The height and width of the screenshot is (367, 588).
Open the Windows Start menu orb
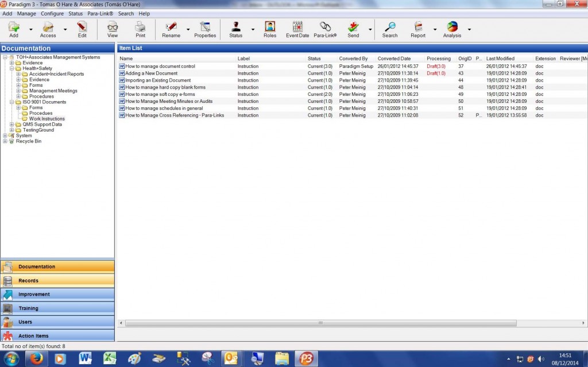[x=11, y=359]
